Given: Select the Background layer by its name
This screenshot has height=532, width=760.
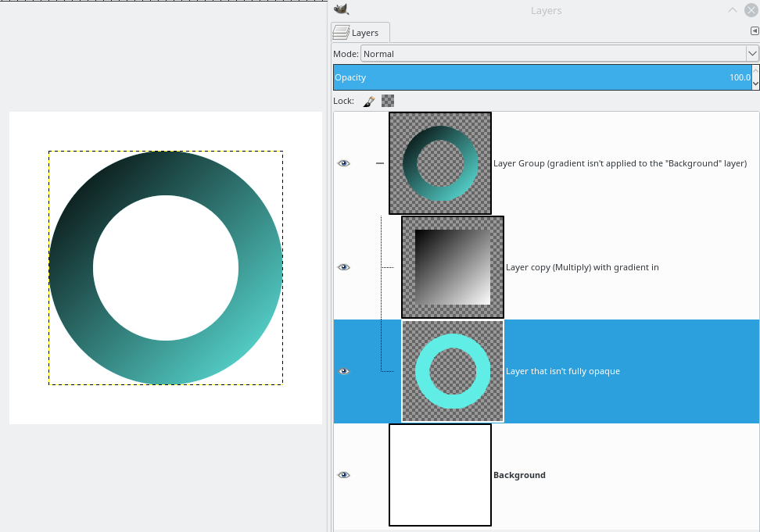Looking at the screenshot, I should click(x=519, y=475).
